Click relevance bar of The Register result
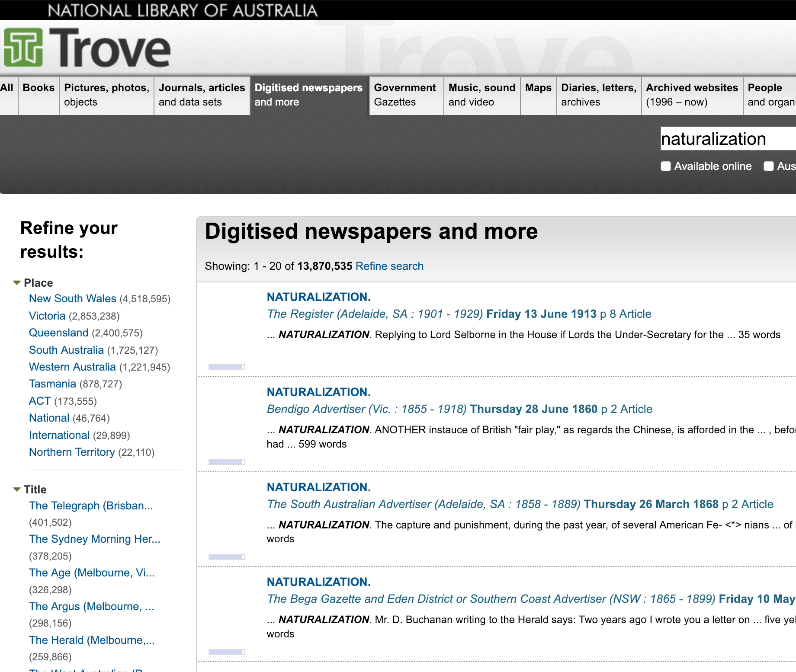 227,367
